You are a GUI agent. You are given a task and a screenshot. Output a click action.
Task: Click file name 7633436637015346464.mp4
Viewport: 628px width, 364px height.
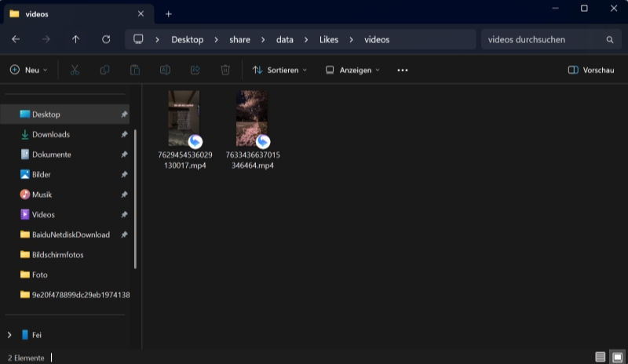[x=253, y=160]
